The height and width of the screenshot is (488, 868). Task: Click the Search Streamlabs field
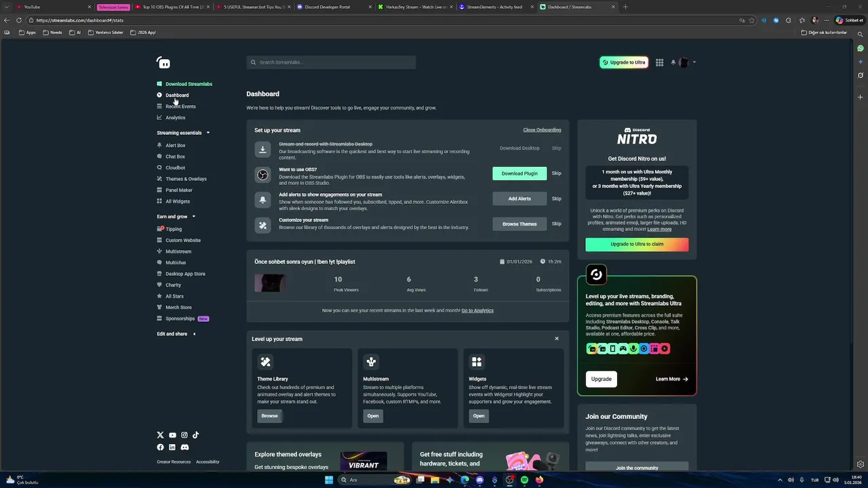pos(331,62)
